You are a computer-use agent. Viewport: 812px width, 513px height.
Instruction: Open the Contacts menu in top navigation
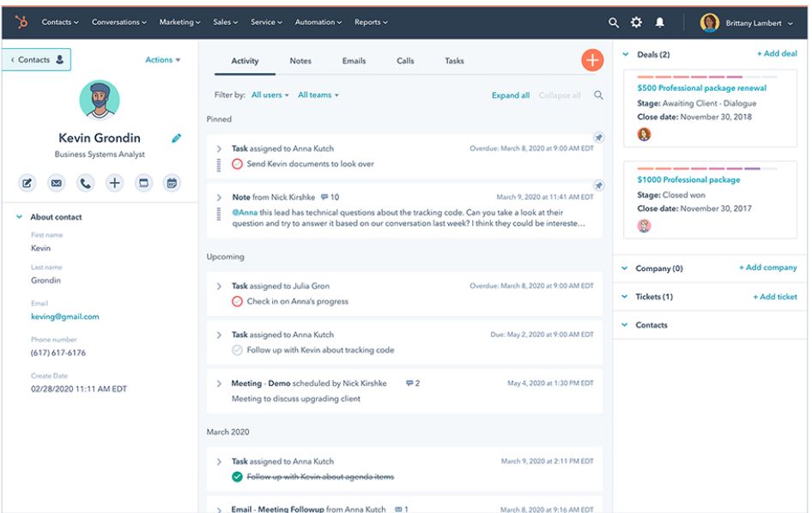click(x=60, y=22)
